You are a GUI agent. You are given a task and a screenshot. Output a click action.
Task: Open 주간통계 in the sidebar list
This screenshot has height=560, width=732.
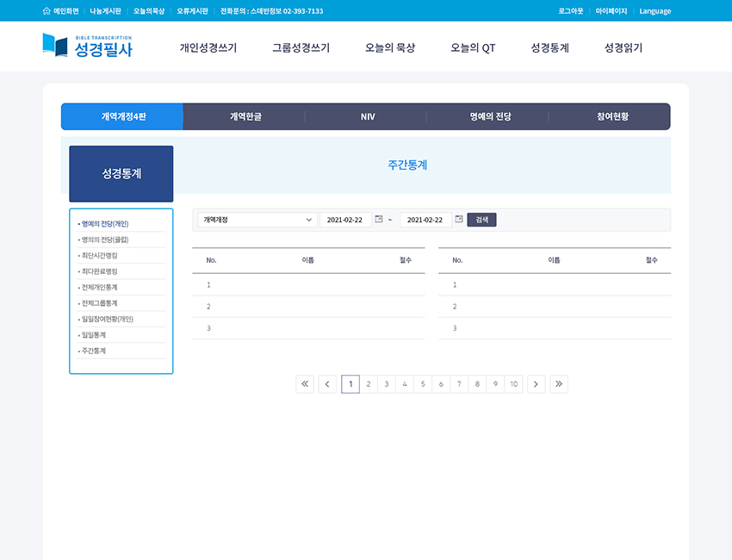[x=93, y=351]
